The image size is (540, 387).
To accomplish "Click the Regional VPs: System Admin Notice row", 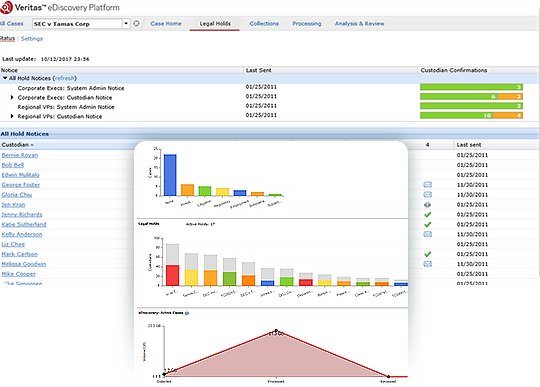I will click(269, 107).
